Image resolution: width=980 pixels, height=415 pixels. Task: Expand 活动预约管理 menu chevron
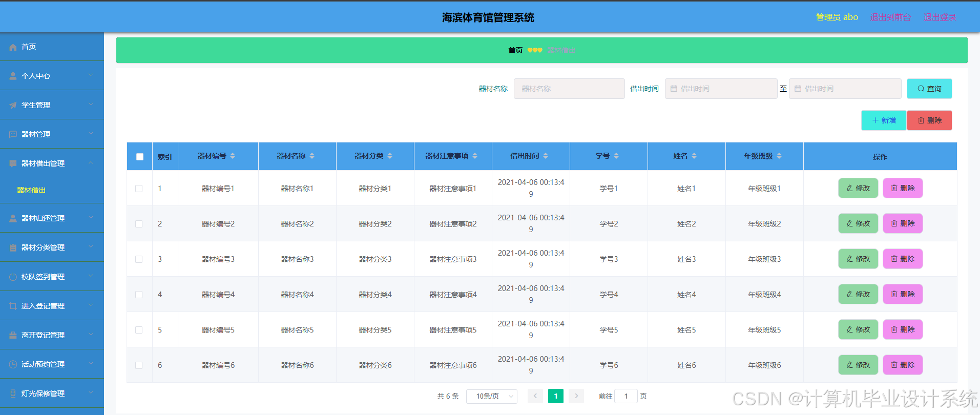(91, 364)
